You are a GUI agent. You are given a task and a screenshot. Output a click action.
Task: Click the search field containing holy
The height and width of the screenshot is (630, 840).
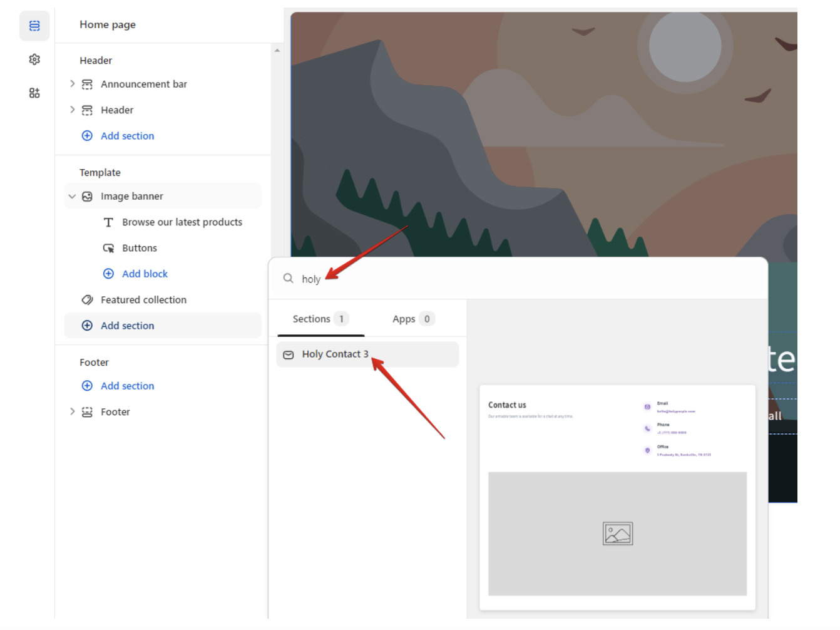518,279
